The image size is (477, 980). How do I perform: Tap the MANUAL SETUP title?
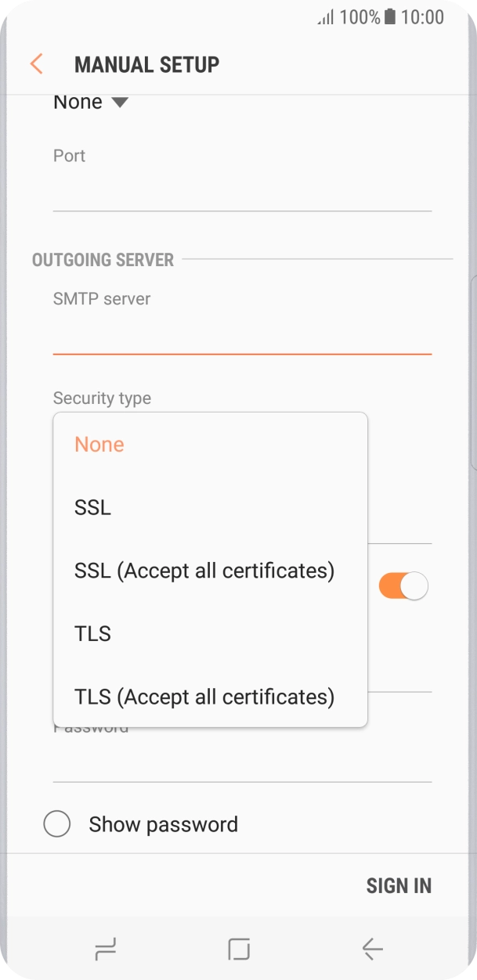click(146, 64)
